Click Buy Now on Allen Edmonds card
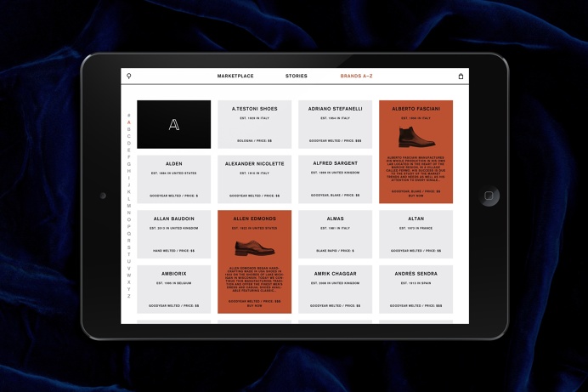Image resolution: width=588 pixels, height=392 pixels. click(x=255, y=306)
